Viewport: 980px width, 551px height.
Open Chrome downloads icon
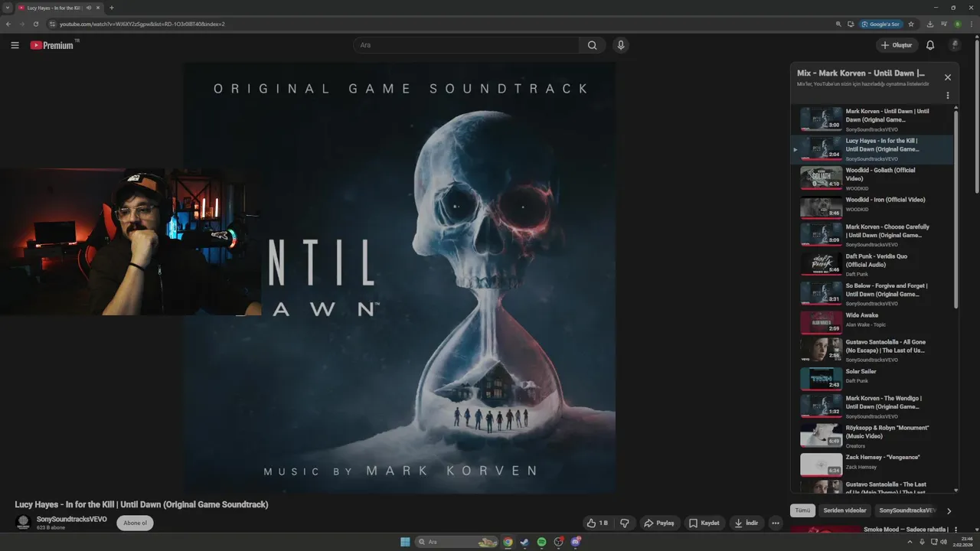coord(929,24)
